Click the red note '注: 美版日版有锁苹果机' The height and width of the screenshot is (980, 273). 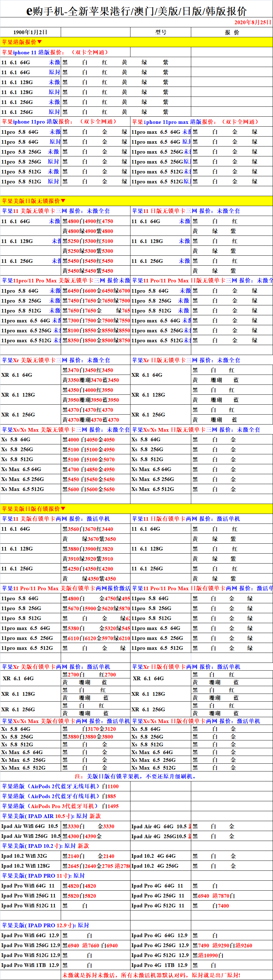136,776
